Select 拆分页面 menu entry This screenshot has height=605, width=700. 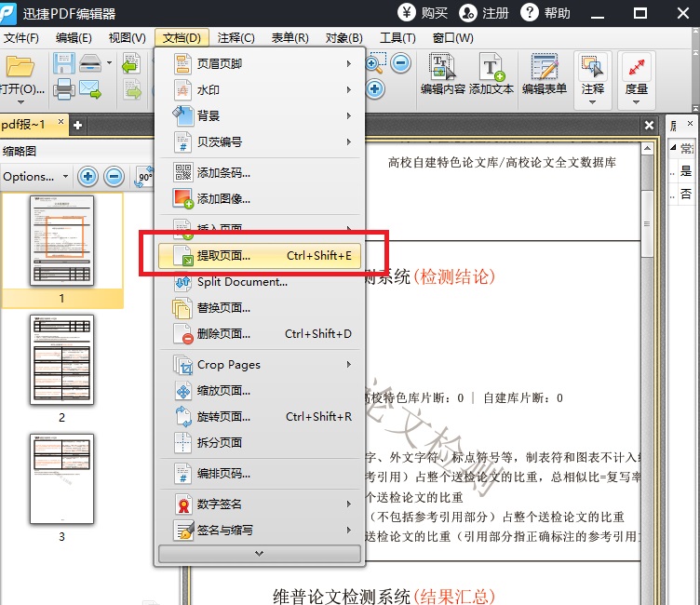coord(260,442)
